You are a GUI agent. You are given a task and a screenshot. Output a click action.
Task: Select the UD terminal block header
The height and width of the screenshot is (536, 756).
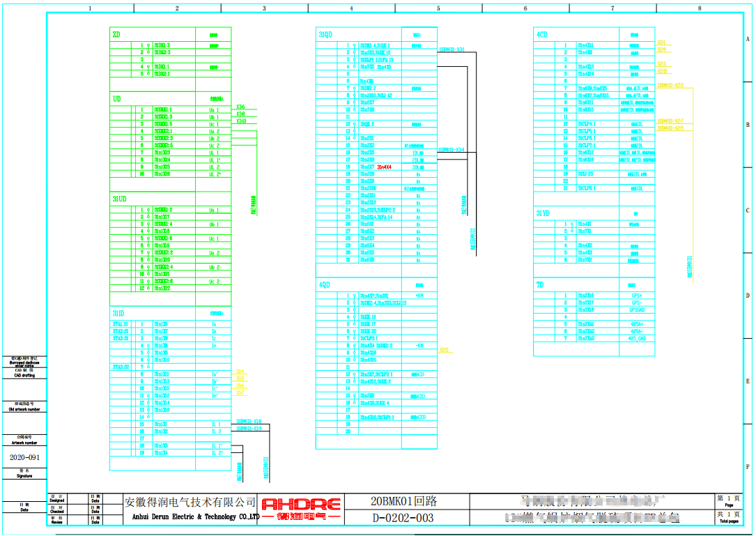pyautogui.click(x=117, y=99)
